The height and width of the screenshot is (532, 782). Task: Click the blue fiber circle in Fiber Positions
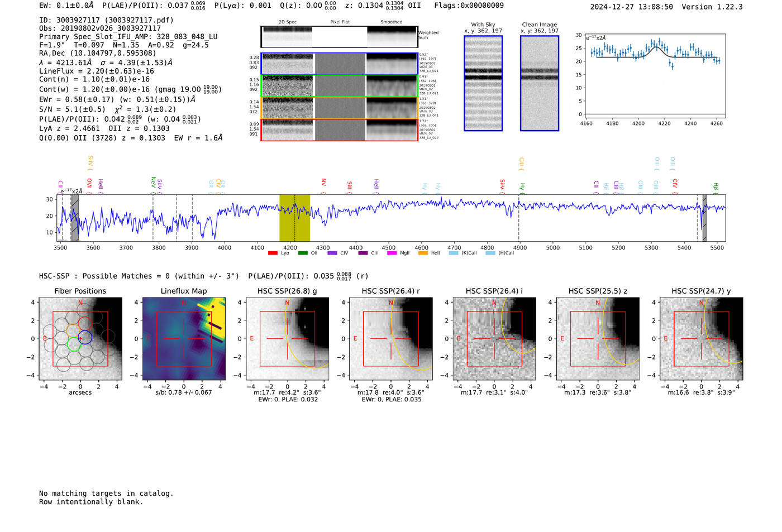coord(85,337)
